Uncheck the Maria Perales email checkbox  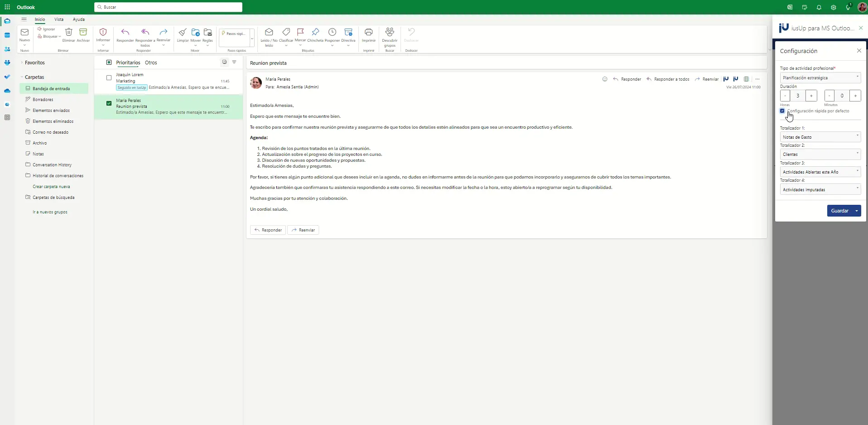point(109,103)
